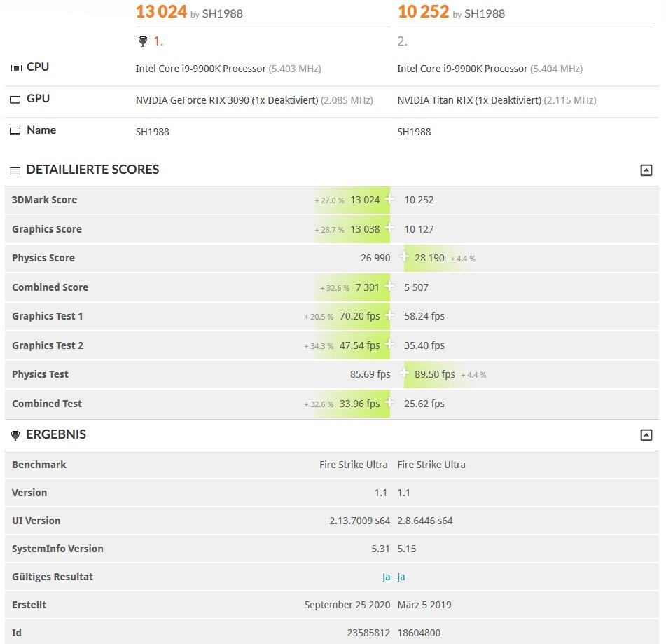Screen dimensions: 666x644
Task: Click the 7 301 Combined Score value
Action: coord(368,287)
